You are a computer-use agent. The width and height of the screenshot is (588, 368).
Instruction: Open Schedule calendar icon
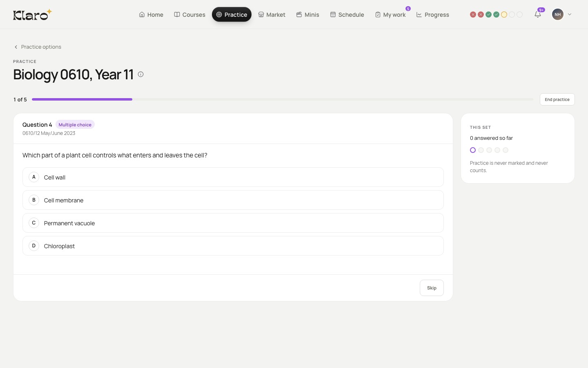point(333,15)
